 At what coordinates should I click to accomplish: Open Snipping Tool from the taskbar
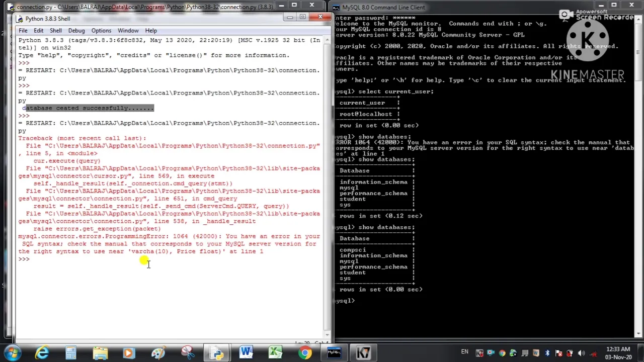click(x=188, y=353)
